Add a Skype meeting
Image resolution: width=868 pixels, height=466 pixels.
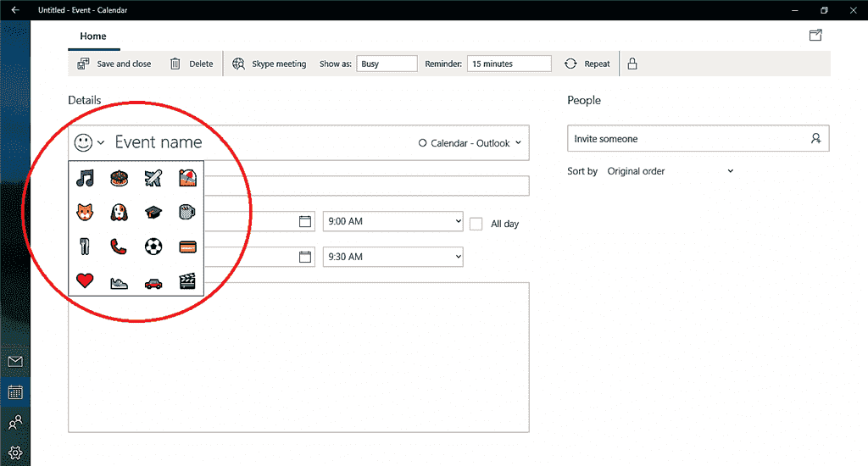pyautogui.click(x=269, y=64)
